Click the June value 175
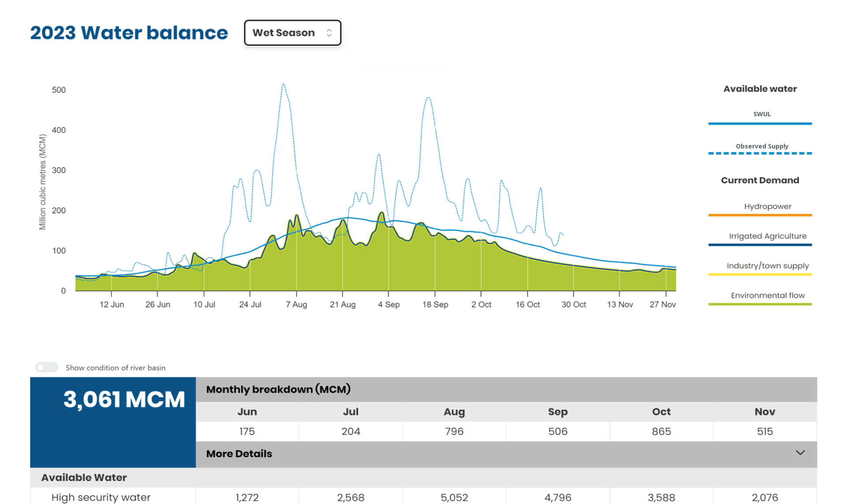The image size is (846, 504). pyautogui.click(x=247, y=431)
